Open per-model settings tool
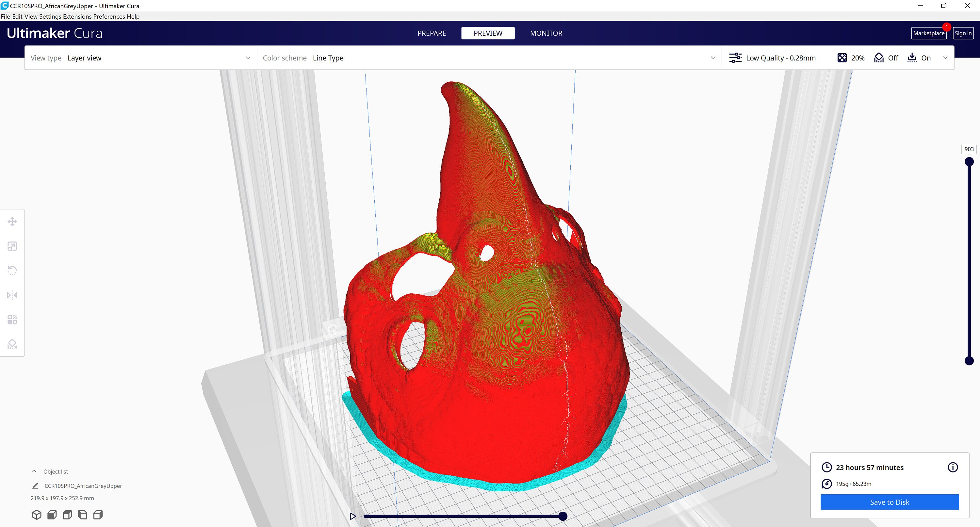Viewport: 980px width, 527px height. coord(12,320)
